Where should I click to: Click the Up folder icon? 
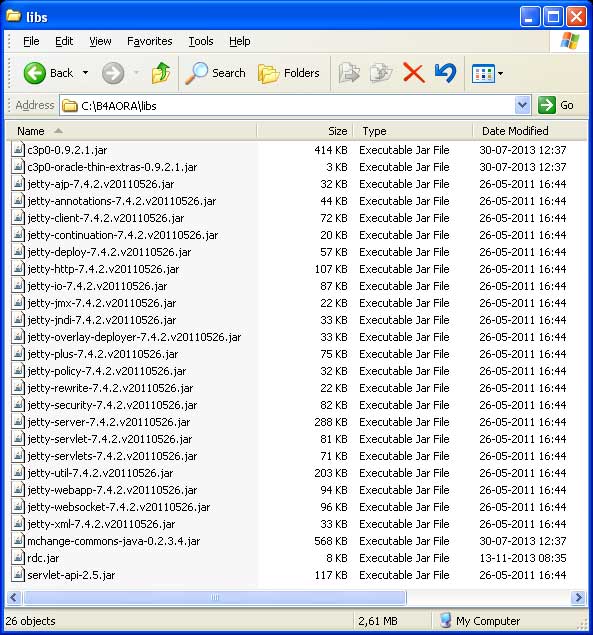tap(161, 73)
